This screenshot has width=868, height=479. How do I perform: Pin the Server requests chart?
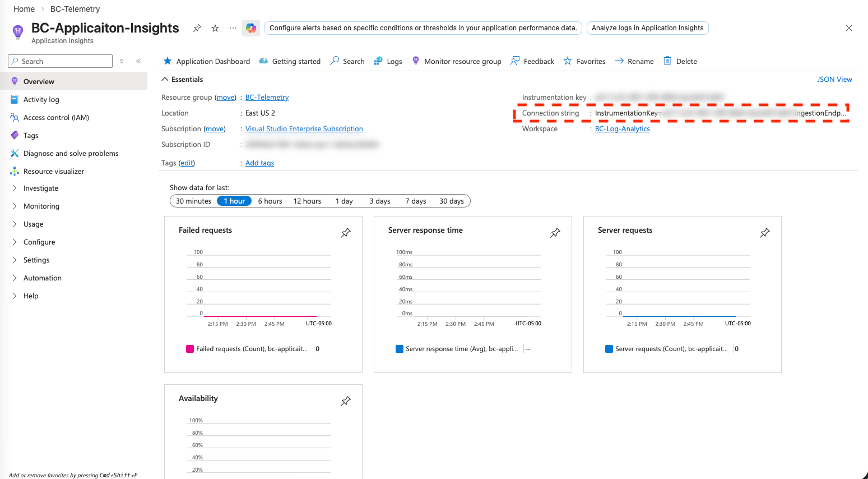(x=765, y=233)
